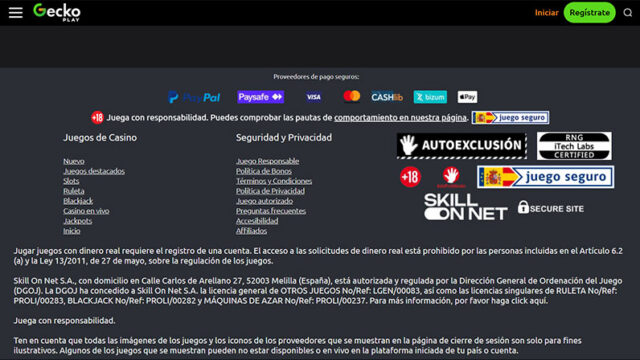This screenshot has height=360, width=640.
Task: Open Juego Responsable link
Action: [x=267, y=161]
